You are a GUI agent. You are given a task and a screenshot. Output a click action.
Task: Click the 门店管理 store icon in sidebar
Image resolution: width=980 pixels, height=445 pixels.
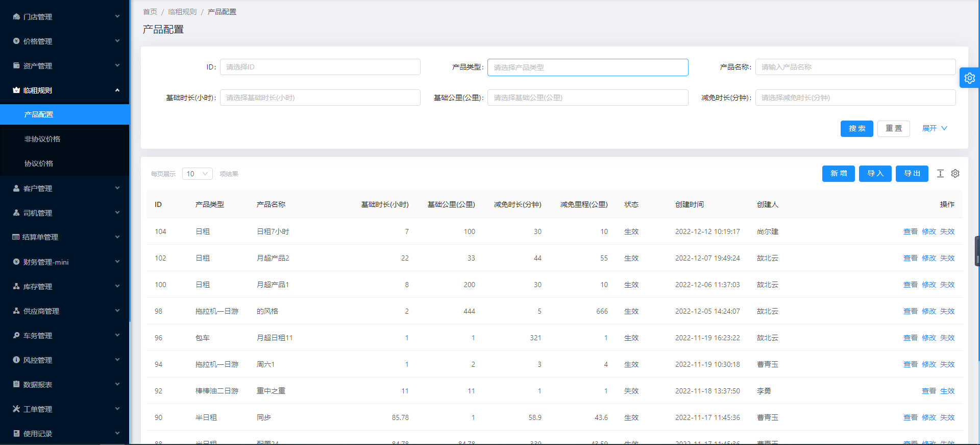pyautogui.click(x=16, y=17)
